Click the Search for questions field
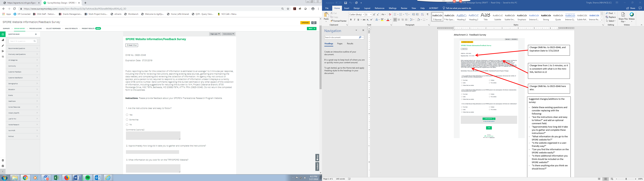 click(21, 41)
